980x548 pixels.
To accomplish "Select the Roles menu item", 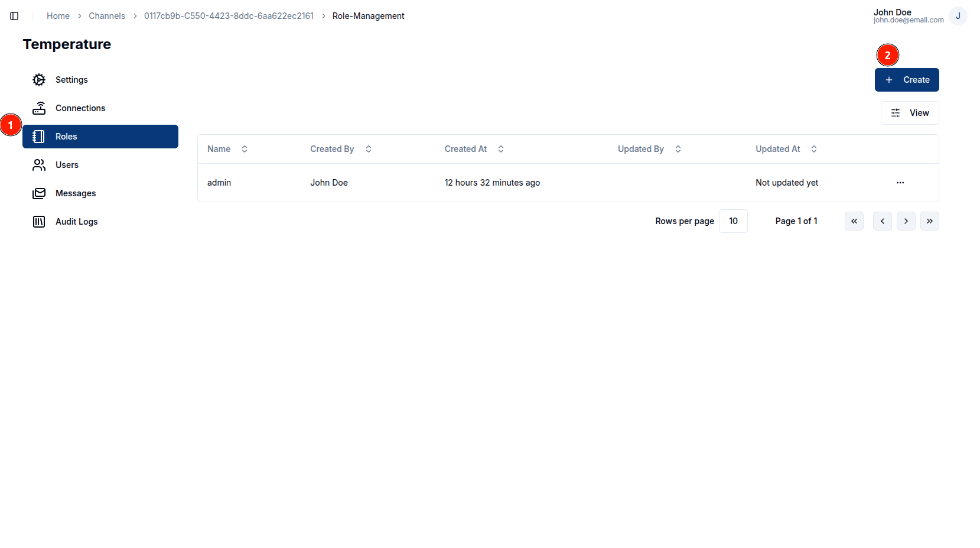I will [100, 137].
